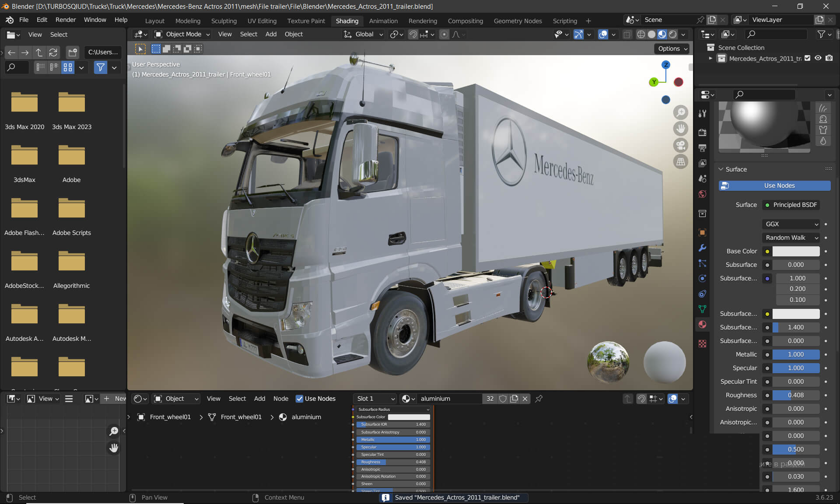Create new folder in file browser
This screenshot has width=840, height=504.
tap(72, 52)
